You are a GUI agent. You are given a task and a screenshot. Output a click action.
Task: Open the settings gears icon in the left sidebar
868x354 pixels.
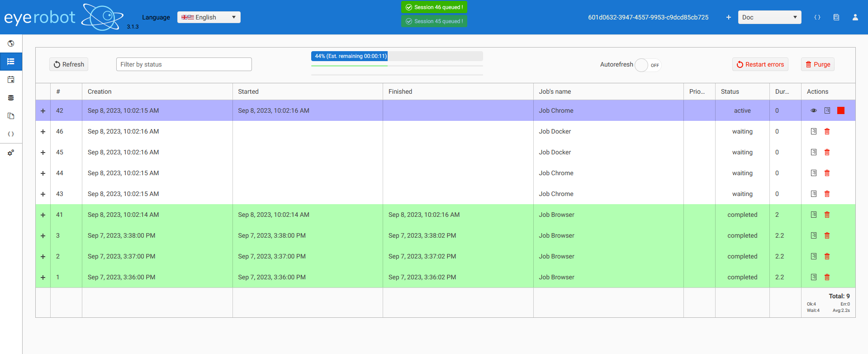tap(11, 153)
